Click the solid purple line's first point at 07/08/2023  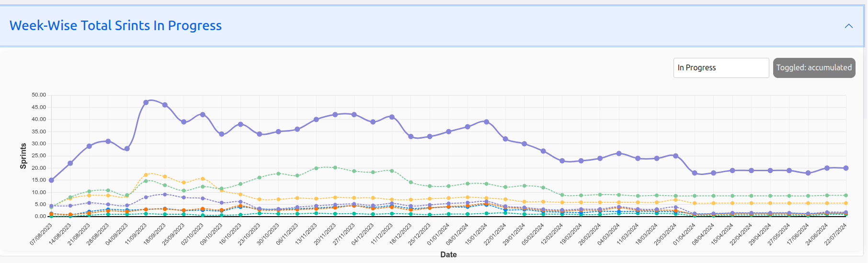pos(51,180)
